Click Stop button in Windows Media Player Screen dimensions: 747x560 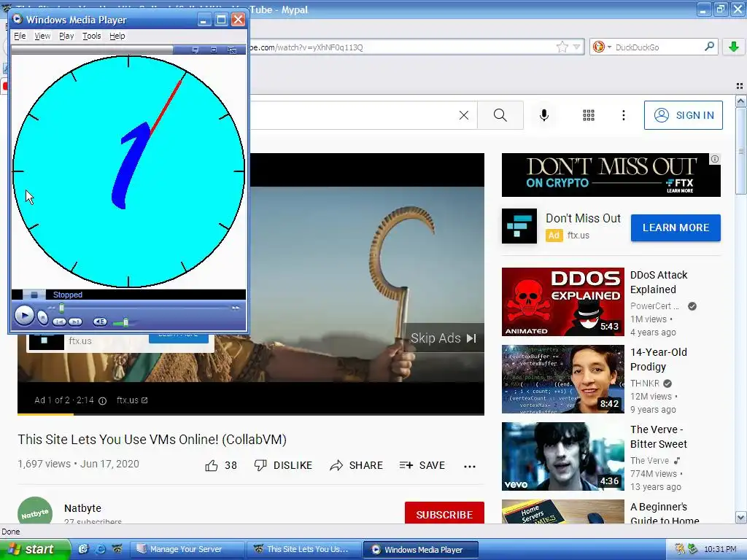click(42, 318)
